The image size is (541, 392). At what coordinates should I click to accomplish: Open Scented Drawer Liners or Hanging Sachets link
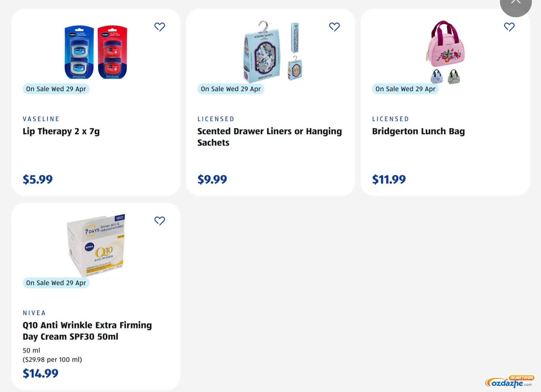coord(269,137)
